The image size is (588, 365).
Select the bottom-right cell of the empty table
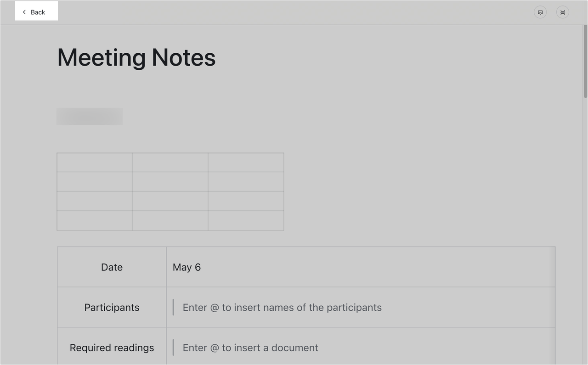246,220
